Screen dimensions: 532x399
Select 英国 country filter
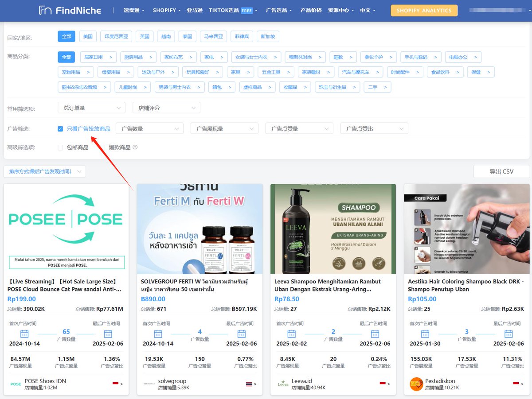tap(145, 36)
